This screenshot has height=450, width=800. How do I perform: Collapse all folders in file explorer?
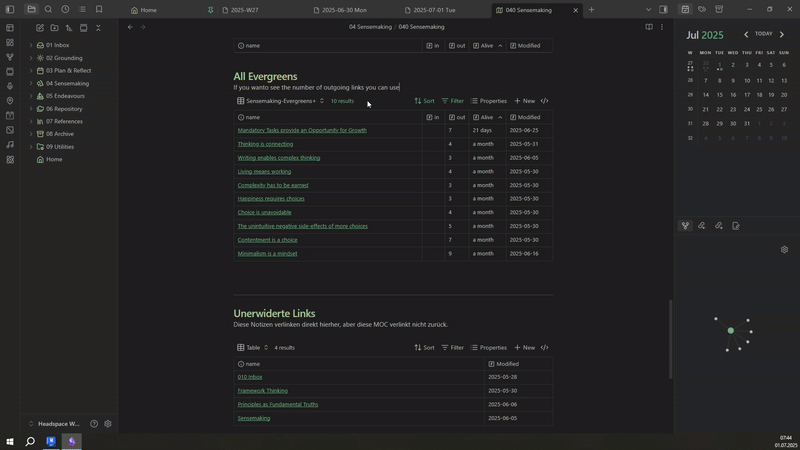(98, 28)
